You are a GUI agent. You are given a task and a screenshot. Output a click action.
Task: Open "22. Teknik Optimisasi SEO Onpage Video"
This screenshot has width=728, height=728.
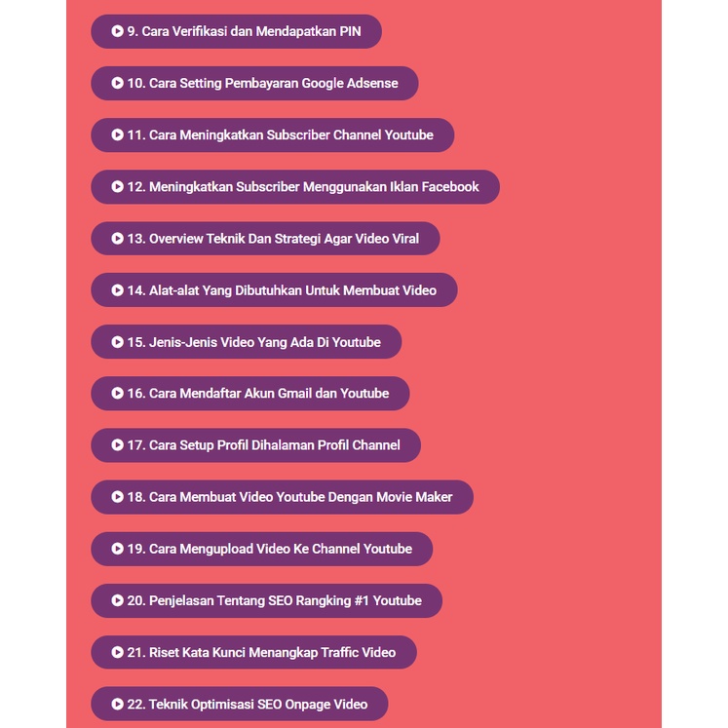(x=240, y=704)
